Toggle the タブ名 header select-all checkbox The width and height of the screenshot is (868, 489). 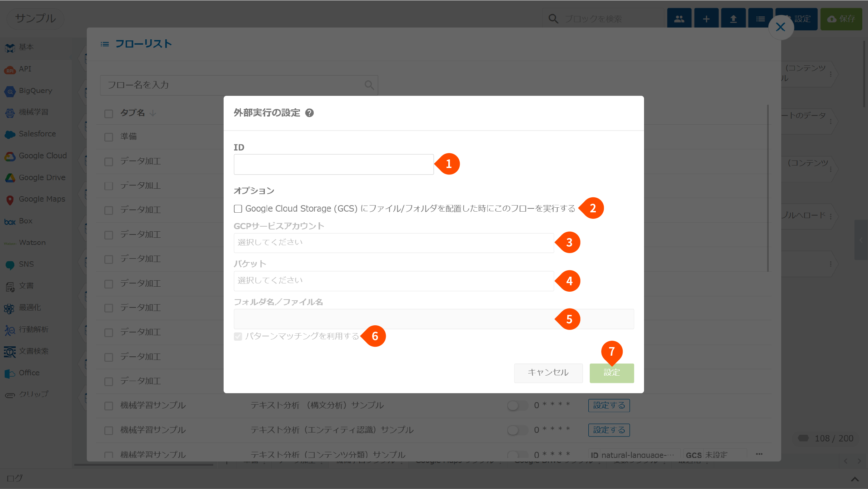[x=109, y=114]
